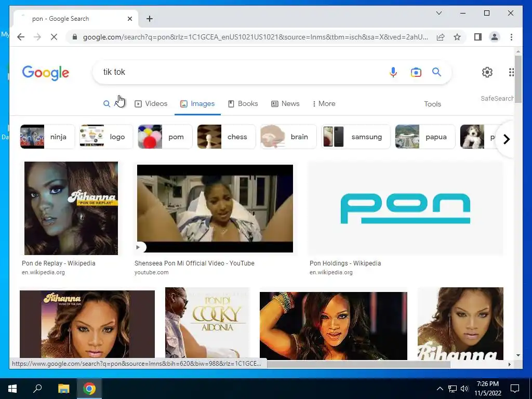This screenshot has height=399, width=532.
Task: Filter images by the 'papua' chip
Action: (425, 137)
